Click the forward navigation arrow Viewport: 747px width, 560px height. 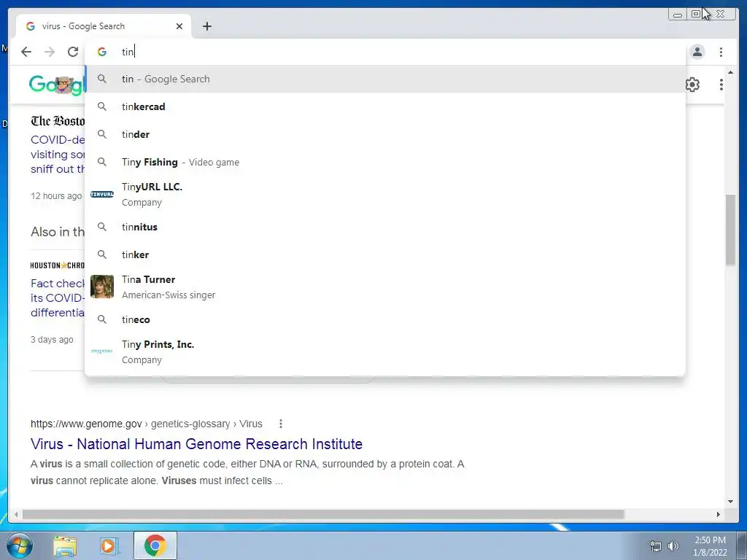[x=50, y=52]
